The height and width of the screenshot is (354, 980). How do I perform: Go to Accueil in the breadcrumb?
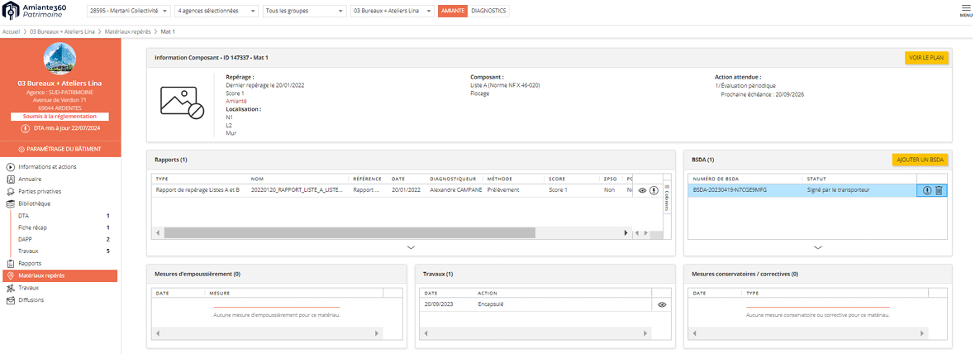coord(12,31)
